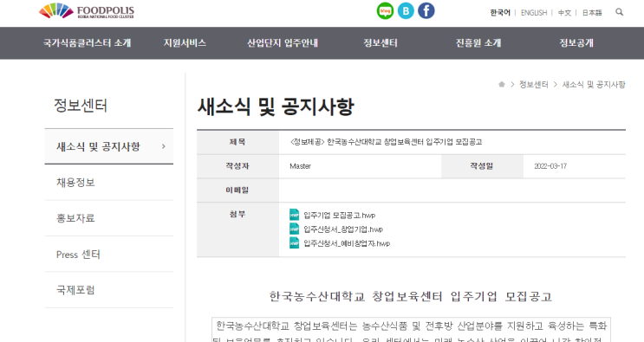644x342 pixels.
Task: Open Press 센터 in sidebar
Action: 78,255
